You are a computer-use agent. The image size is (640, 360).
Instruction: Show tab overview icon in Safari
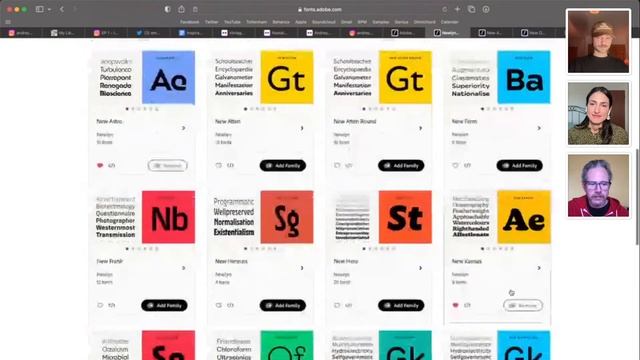[x=471, y=9]
